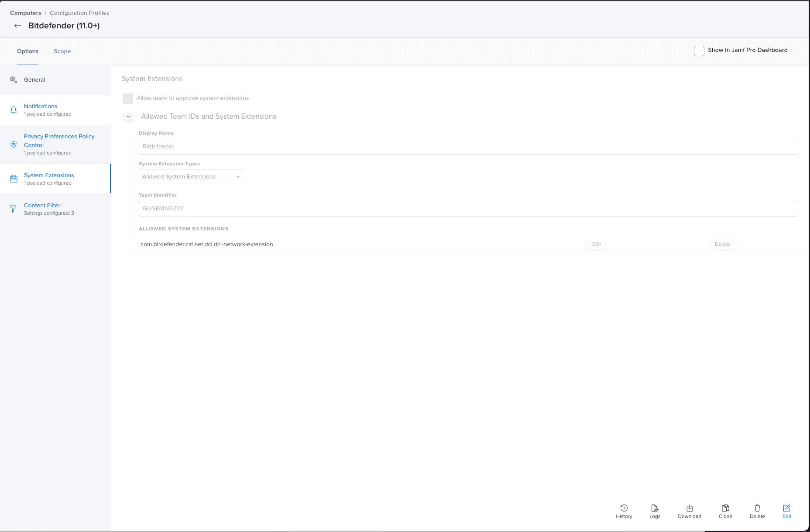The image size is (810, 532).
Task: Collapse Allowed Team IDs and System Extensions
Action: point(128,117)
